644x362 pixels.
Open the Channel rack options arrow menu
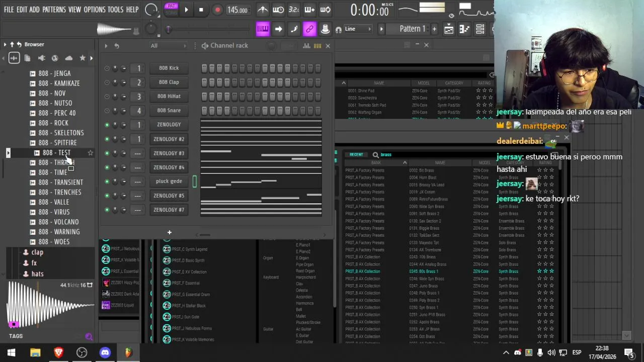click(x=106, y=46)
